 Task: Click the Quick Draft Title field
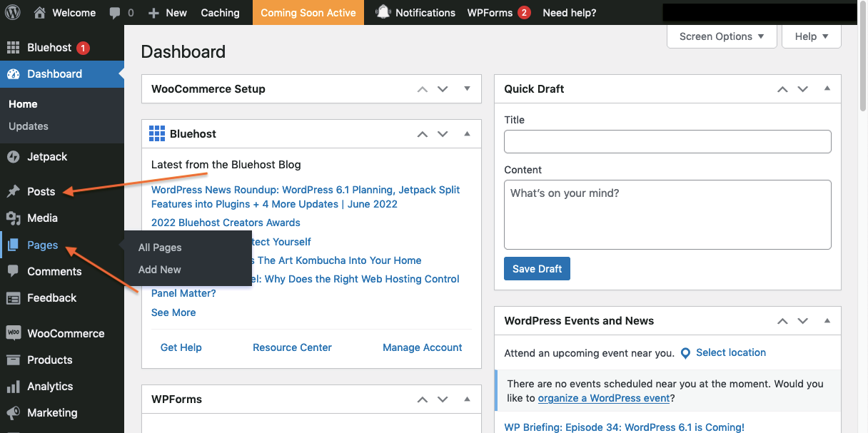(667, 141)
